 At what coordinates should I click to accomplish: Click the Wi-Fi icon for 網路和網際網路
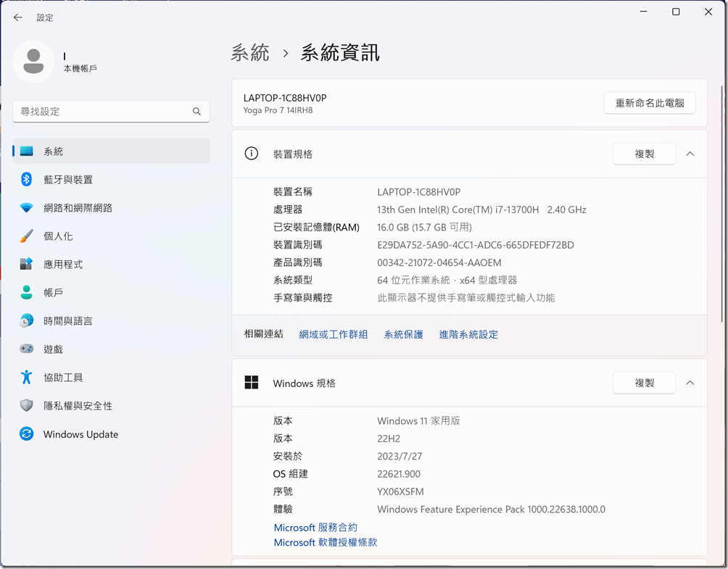pyautogui.click(x=27, y=208)
